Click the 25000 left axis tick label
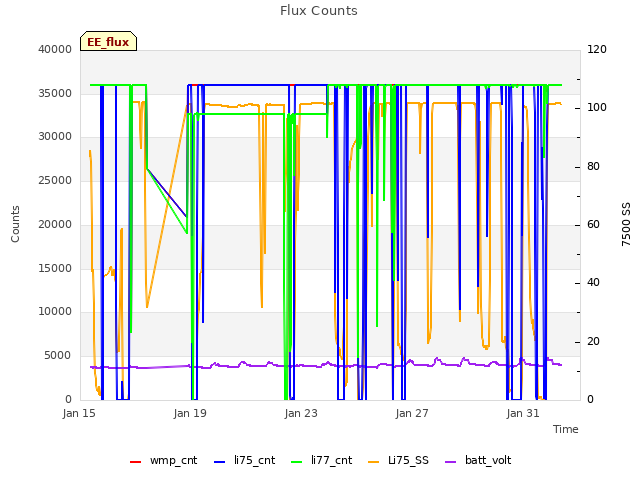 55,180
